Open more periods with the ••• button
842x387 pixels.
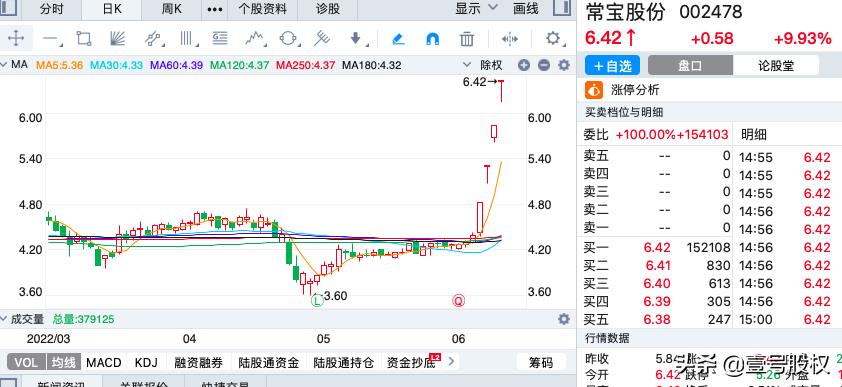[x=214, y=9]
